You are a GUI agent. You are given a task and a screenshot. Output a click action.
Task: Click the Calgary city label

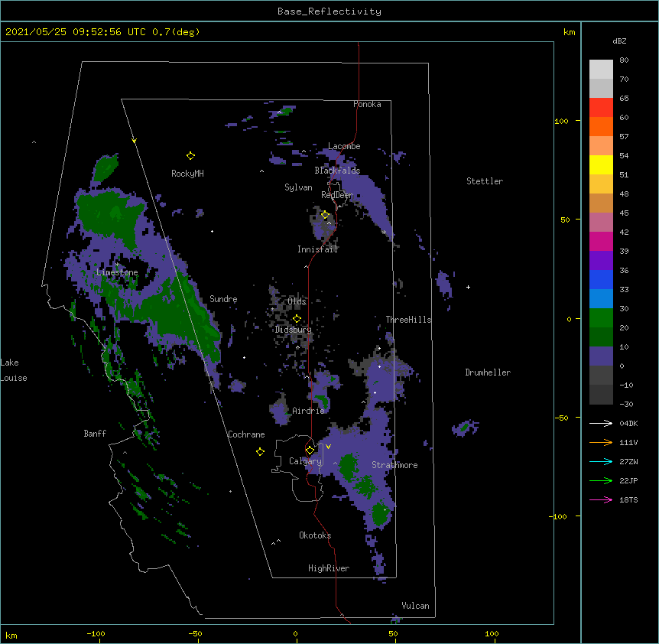coord(305,461)
